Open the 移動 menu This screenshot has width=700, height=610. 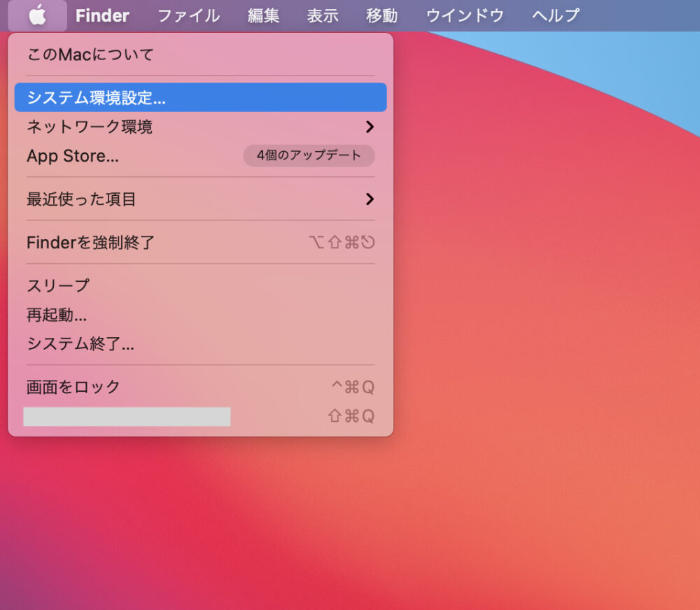[381, 15]
